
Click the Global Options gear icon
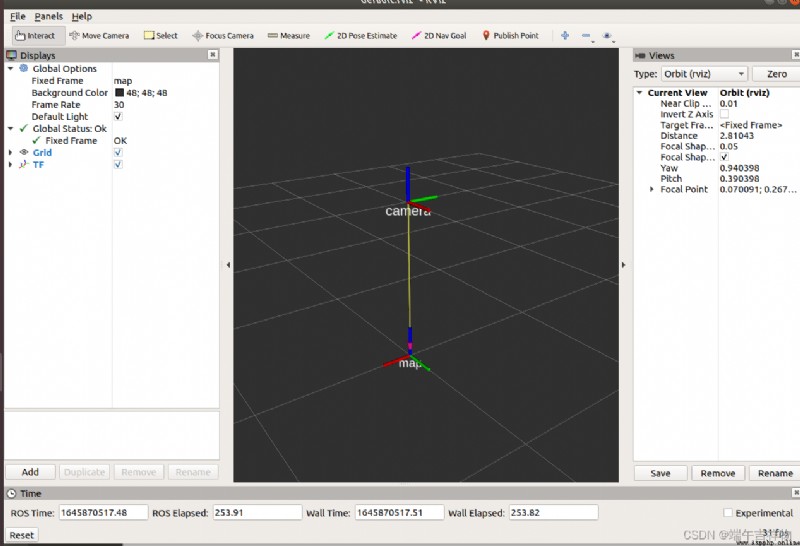[23, 68]
